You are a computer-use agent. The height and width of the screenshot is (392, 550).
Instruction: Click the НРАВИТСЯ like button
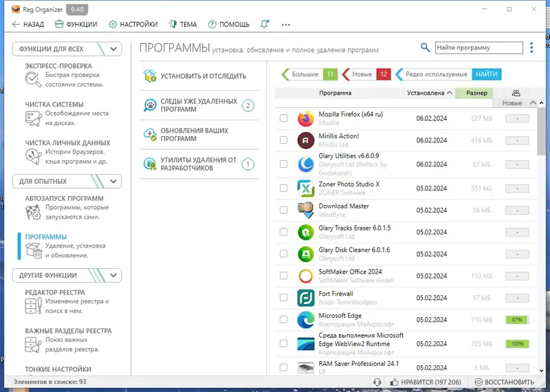426,382
